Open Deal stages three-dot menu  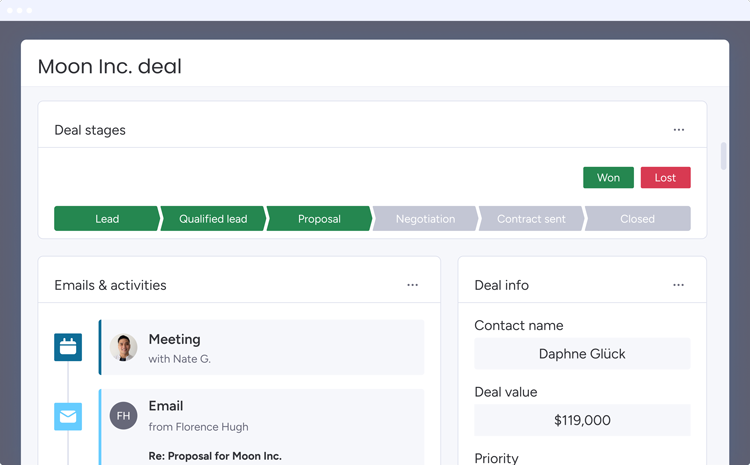pos(679,130)
